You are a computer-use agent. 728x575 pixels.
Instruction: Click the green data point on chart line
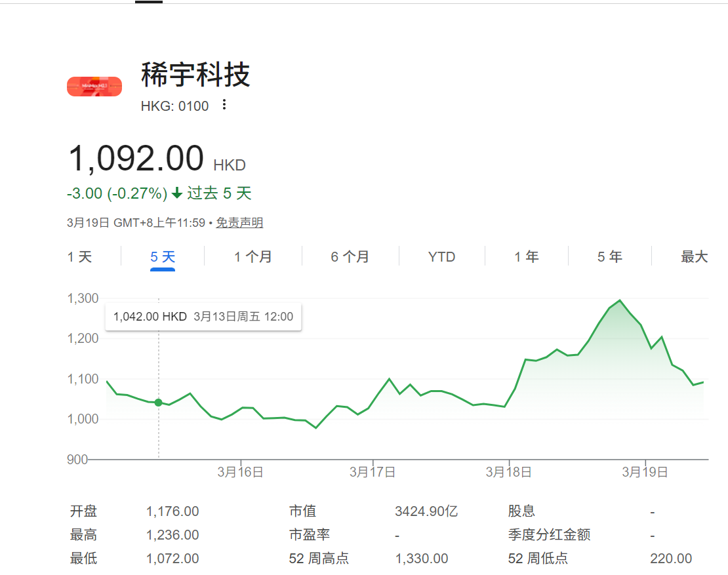[x=158, y=402]
